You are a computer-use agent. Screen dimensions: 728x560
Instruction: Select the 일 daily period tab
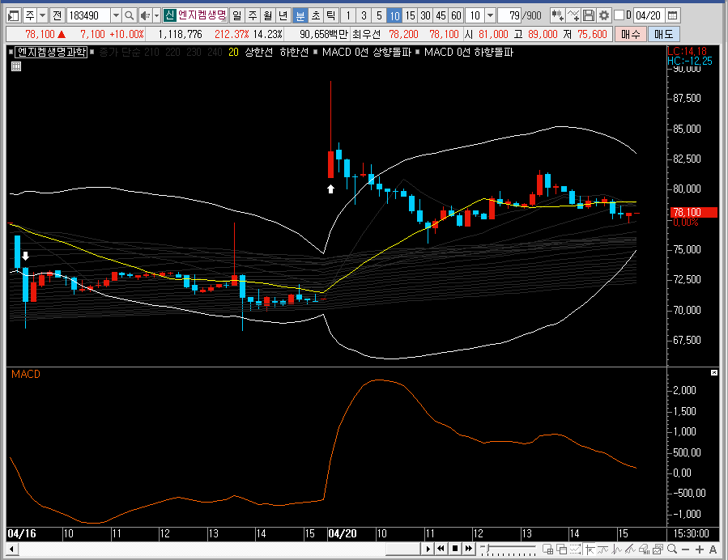(x=237, y=15)
